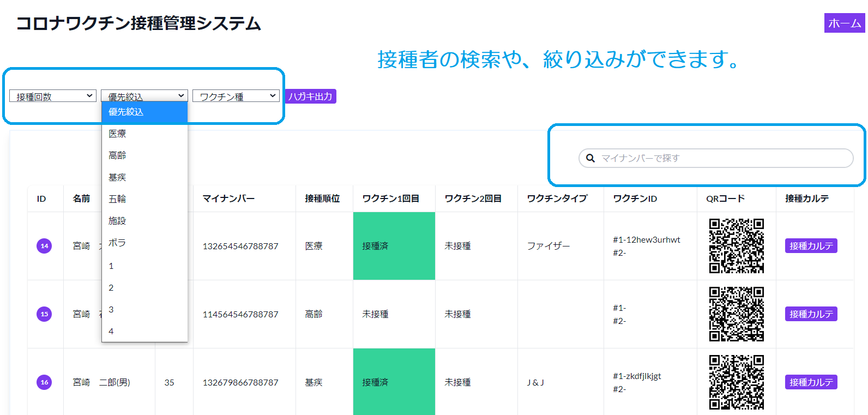Click the ホーム button
Image resolution: width=868 pixels, height=415 pixels.
point(845,23)
